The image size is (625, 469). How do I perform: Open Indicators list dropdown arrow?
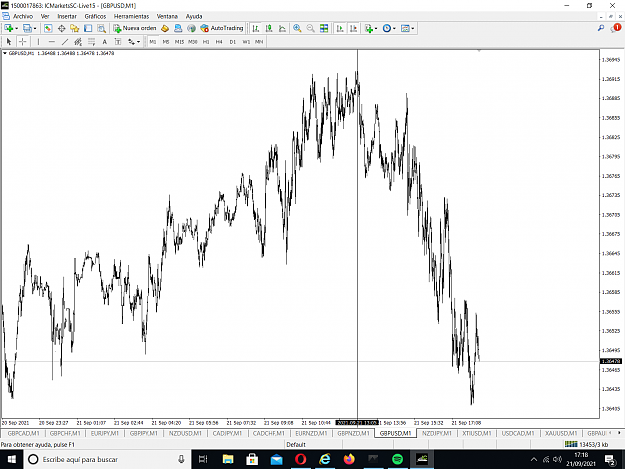376,28
